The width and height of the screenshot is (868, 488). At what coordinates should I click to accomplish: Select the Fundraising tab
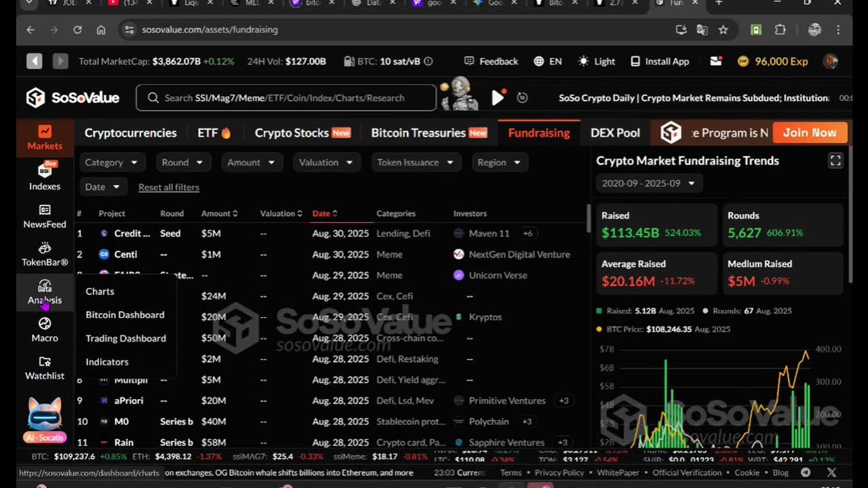(539, 133)
